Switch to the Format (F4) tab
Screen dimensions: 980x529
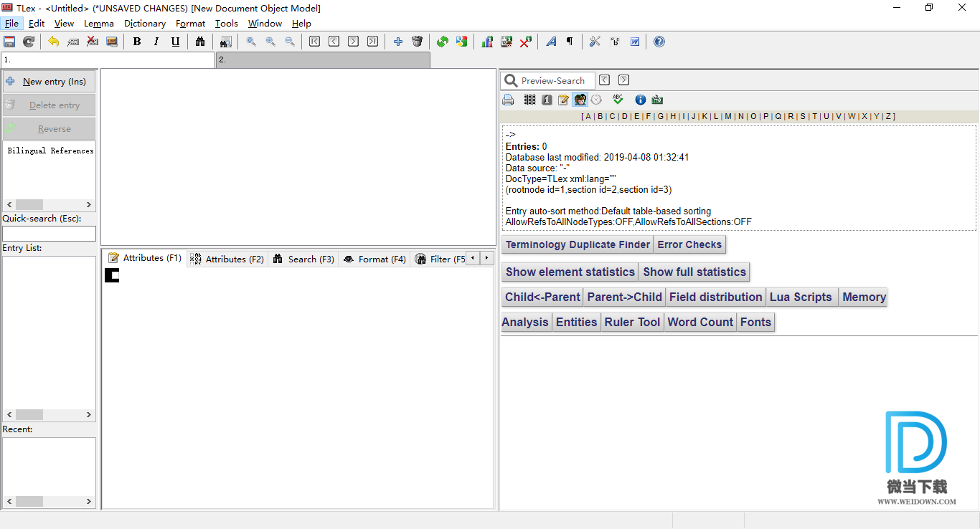click(374, 259)
